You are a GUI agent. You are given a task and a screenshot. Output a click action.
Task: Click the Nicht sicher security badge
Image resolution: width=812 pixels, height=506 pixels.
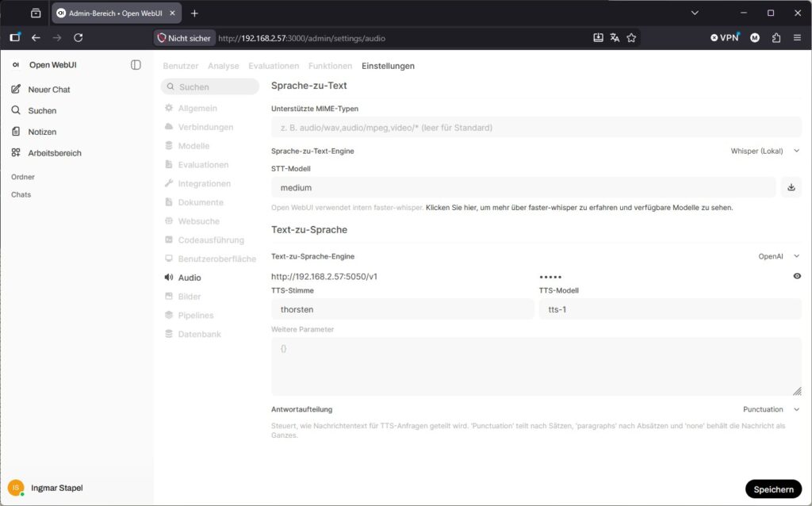tap(184, 38)
